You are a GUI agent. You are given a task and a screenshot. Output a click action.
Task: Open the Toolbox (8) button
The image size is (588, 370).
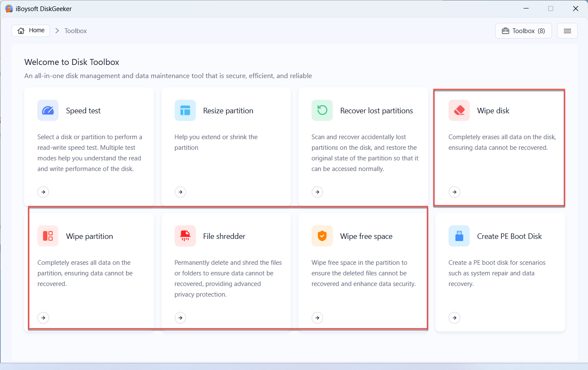pos(524,31)
